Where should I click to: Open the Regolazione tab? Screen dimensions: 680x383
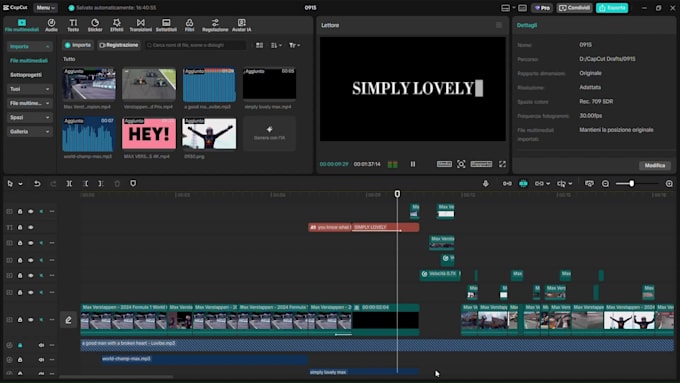[x=215, y=25]
